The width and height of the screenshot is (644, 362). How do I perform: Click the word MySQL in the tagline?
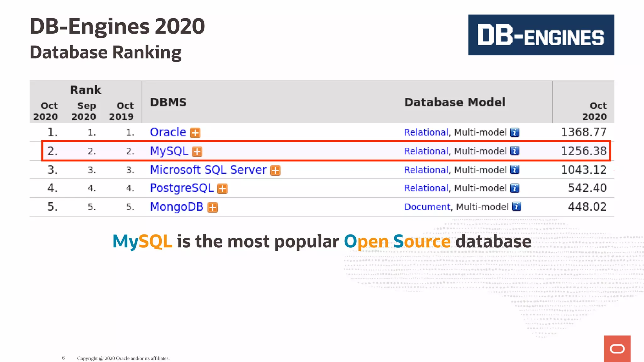coord(142,242)
